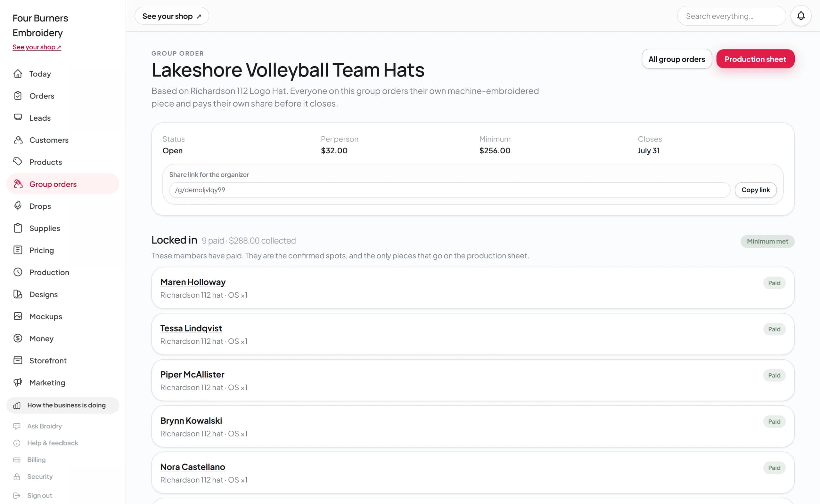Screen dimensions: 820x504
Task: Click the Production sheet button
Action: (755, 59)
